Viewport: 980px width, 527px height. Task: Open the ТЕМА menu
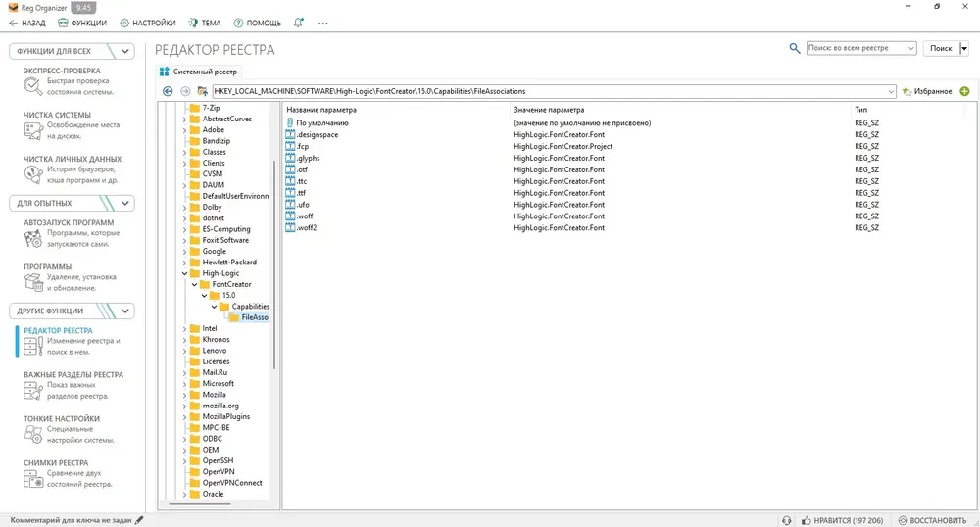[205, 24]
